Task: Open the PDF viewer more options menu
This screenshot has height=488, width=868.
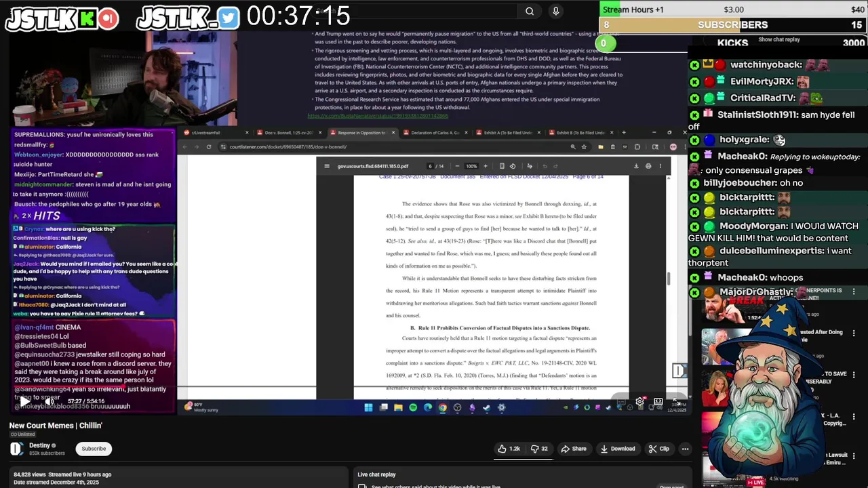Action: coord(660,166)
